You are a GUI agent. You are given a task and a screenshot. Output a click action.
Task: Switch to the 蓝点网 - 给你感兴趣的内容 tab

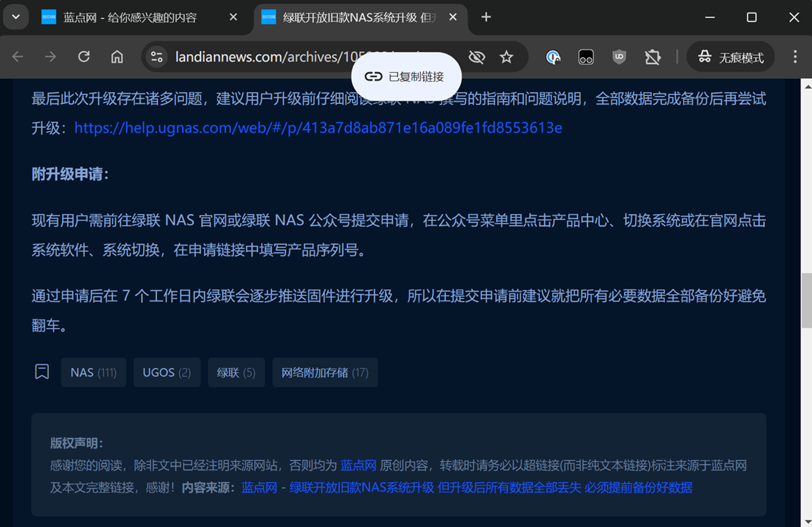(130, 17)
